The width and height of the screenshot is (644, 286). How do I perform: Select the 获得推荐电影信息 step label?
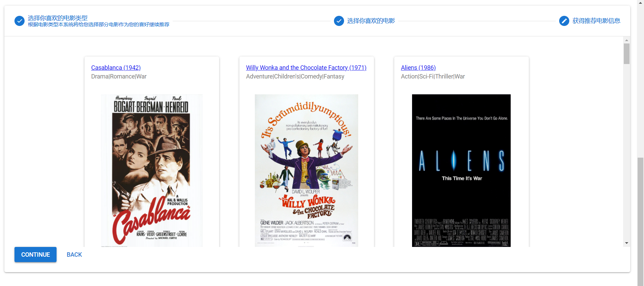coord(596,21)
